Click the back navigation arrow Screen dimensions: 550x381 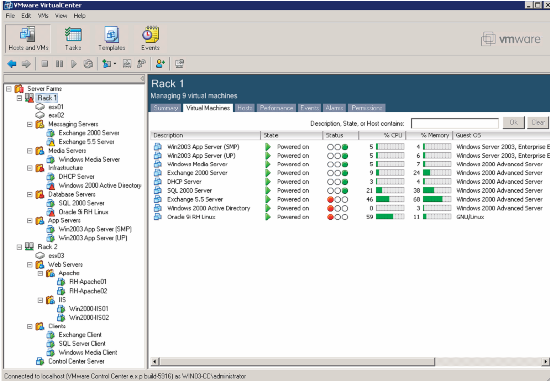(12, 64)
